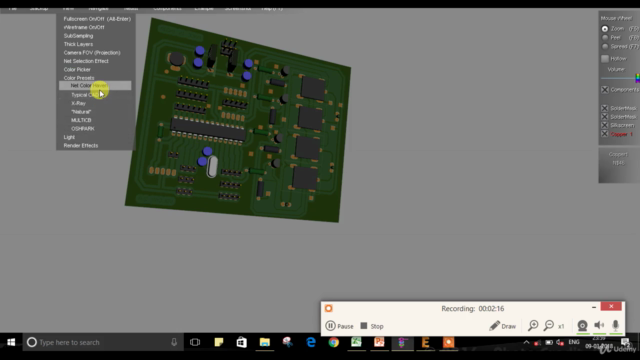Select Thick Layers in the menu
640x360 pixels.
coord(78,44)
